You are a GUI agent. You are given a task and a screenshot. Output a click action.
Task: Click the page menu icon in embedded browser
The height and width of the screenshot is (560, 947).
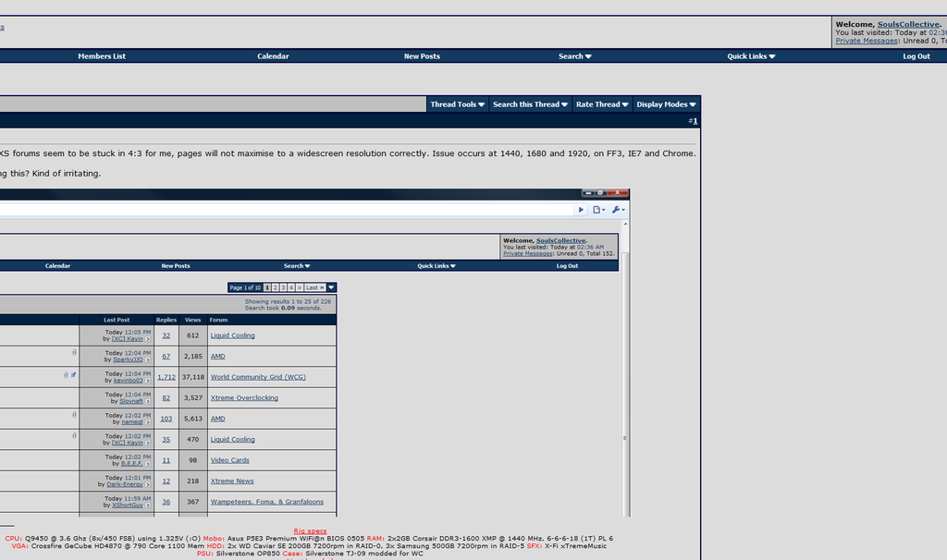click(598, 210)
